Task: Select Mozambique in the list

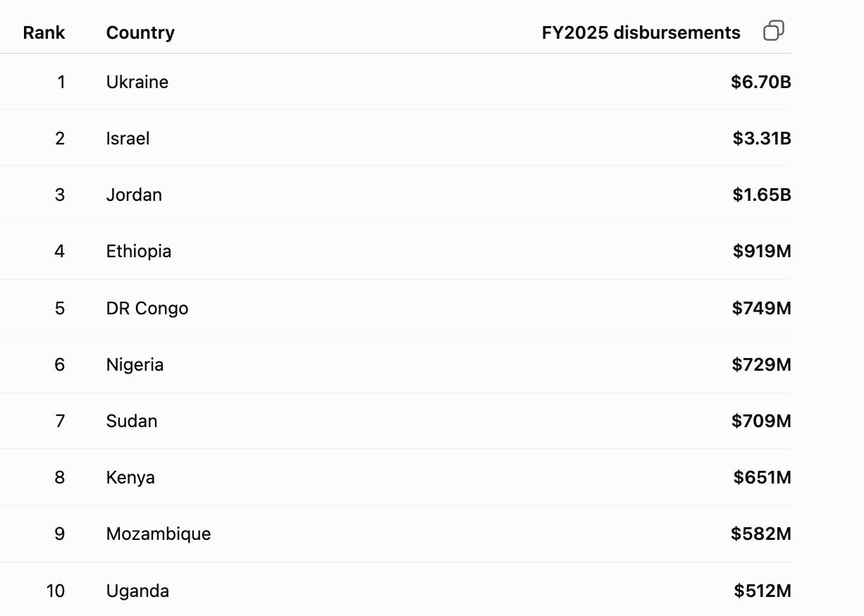Action: [x=159, y=534]
